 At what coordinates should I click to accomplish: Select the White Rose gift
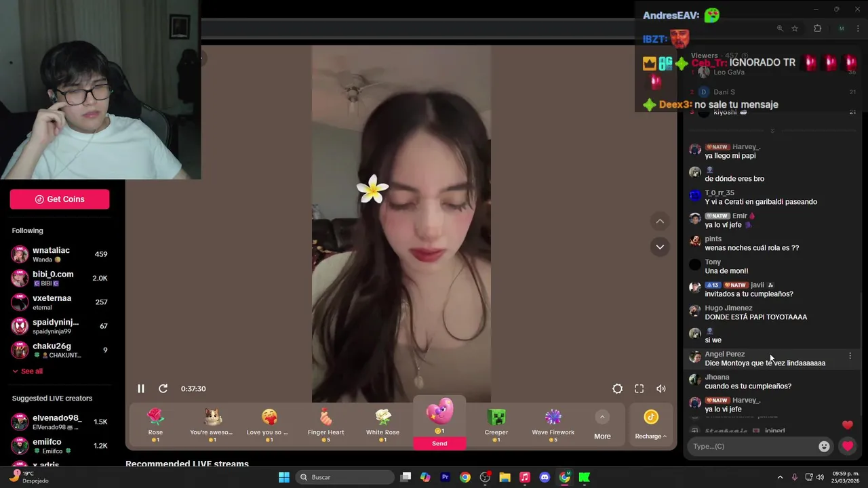coord(382,425)
